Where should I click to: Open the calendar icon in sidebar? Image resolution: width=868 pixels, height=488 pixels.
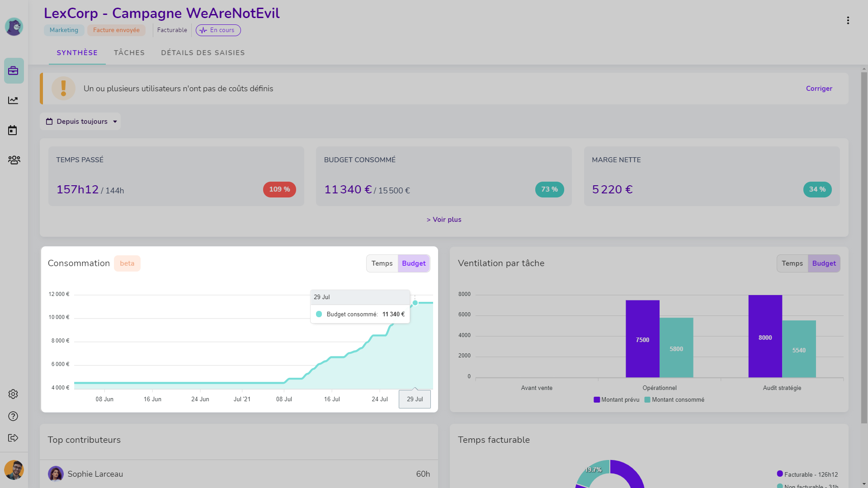tap(13, 131)
